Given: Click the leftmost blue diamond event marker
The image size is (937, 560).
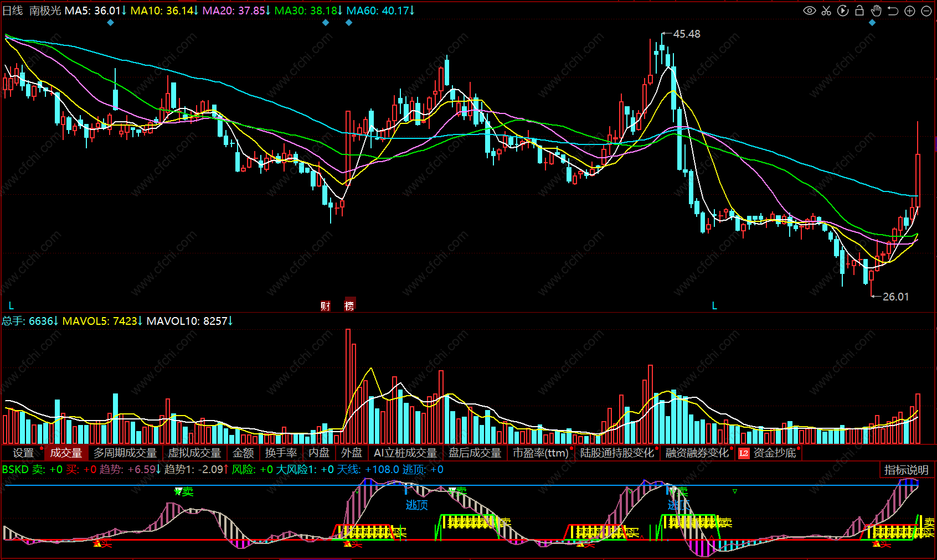Looking at the screenshot, I should tap(110, 23).
